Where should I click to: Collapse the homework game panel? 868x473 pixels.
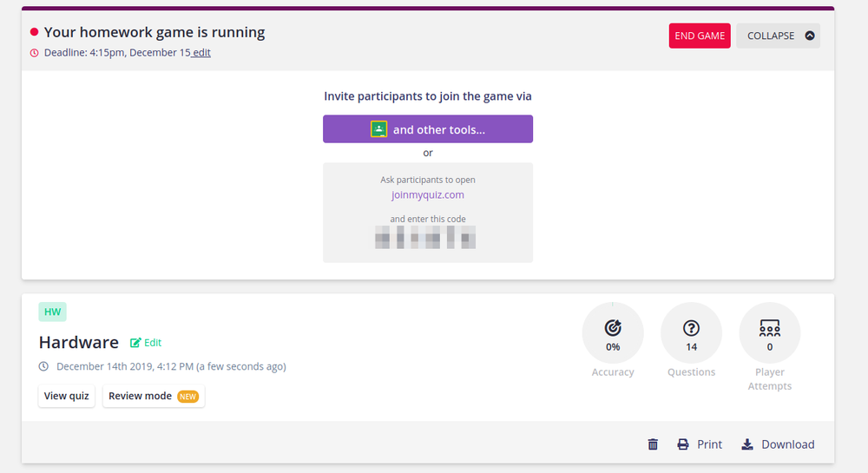pos(778,36)
